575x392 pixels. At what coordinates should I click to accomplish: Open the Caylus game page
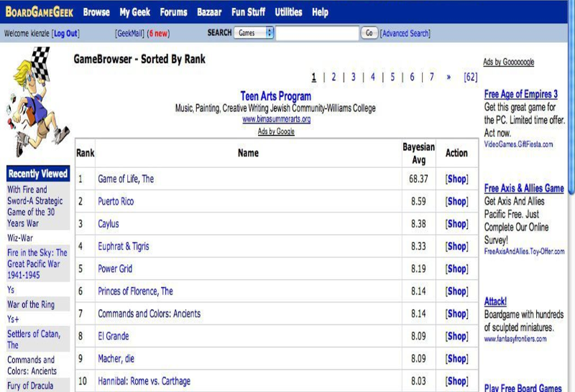[109, 224]
